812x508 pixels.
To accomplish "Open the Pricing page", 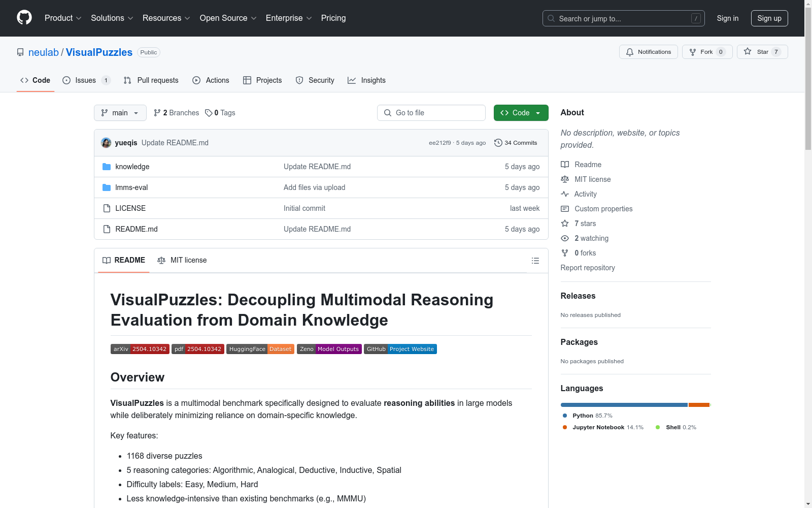I will coord(333,18).
